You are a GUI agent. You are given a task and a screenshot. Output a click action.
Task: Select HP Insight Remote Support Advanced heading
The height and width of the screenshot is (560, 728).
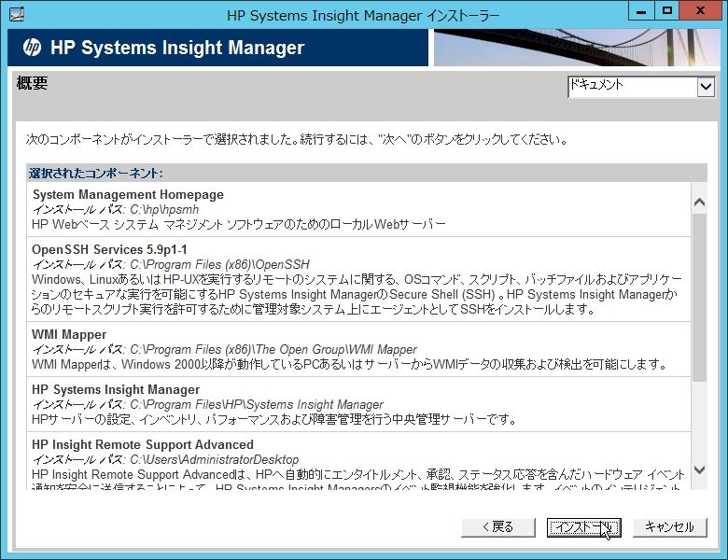[143, 444]
